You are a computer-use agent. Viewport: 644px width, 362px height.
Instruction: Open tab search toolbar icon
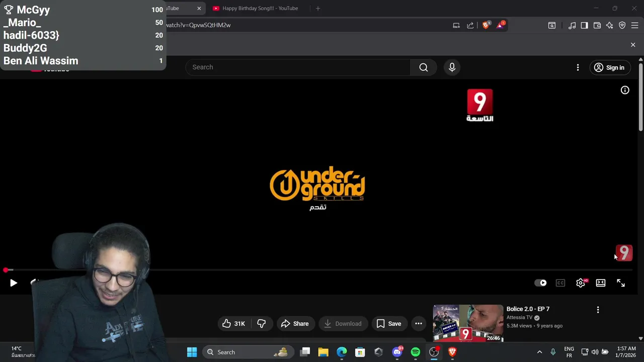[x=552, y=25]
